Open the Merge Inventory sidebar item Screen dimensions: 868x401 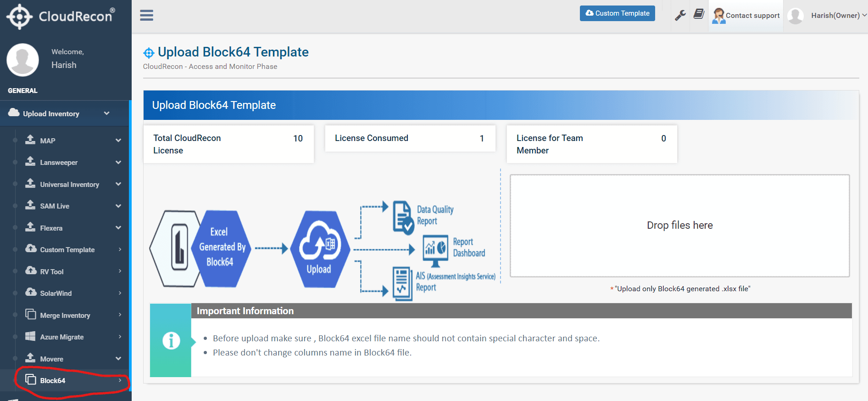pyautogui.click(x=65, y=315)
